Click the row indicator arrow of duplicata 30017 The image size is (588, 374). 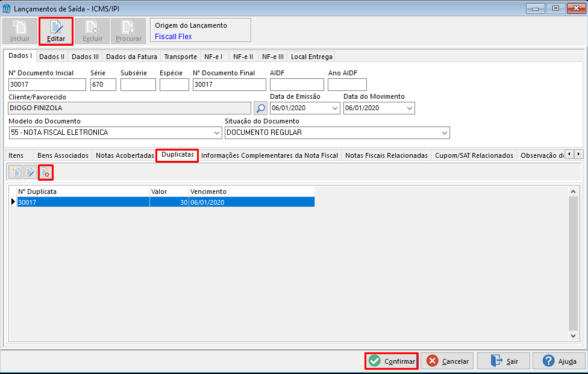tap(13, 202)
